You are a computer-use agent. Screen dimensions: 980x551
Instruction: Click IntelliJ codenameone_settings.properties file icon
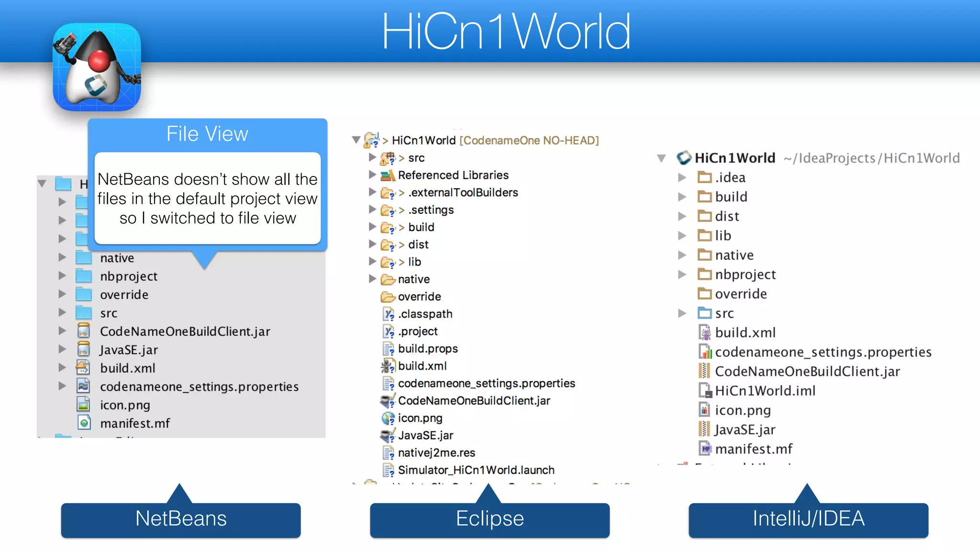pos(705,352)
